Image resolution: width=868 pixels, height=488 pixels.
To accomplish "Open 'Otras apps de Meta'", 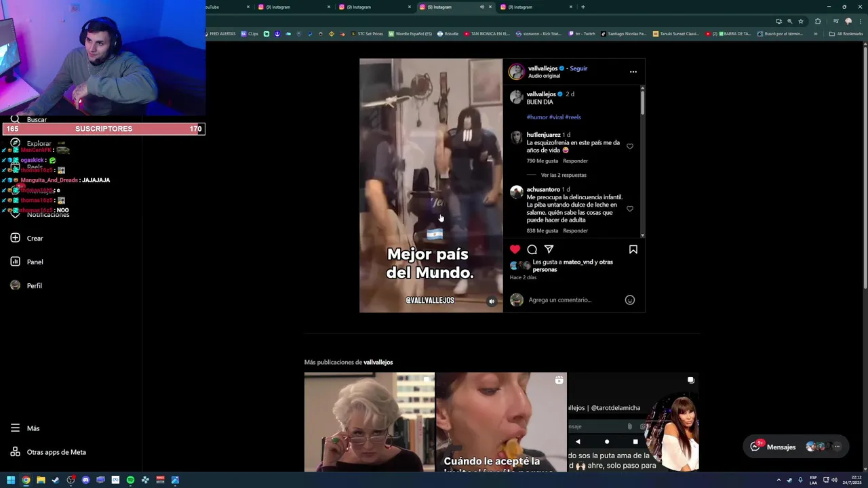I will tap(49, 451).
